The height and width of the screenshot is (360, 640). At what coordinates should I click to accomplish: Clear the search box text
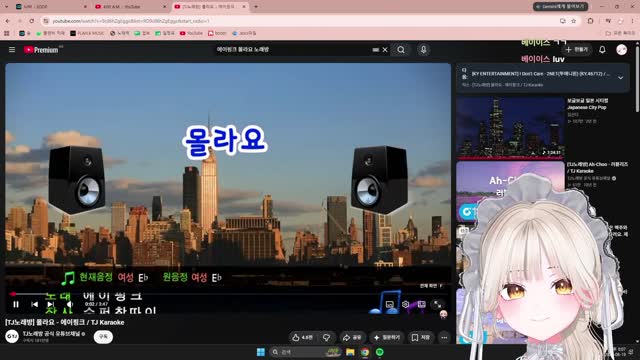(x=385, y=50)
